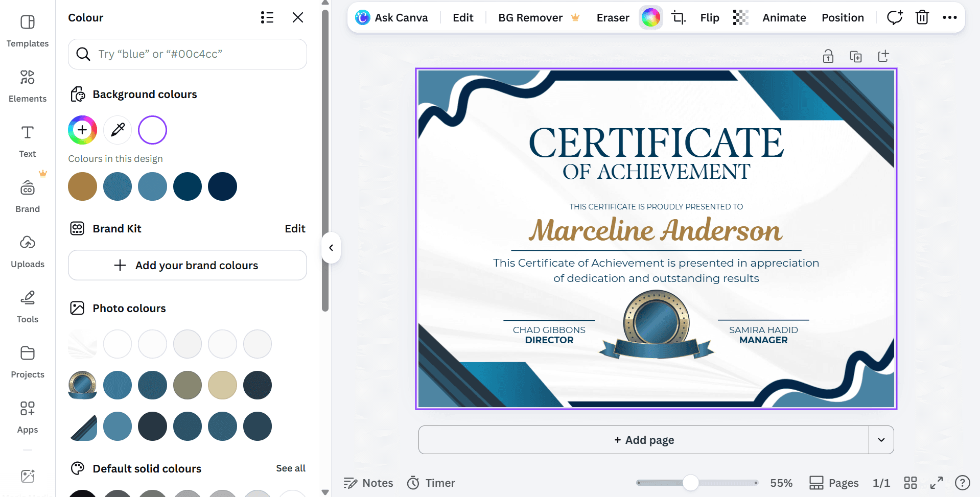Screen dimensions: 980x497
Task: Switch the Colour panel to list view
Action: click(267, 17)
